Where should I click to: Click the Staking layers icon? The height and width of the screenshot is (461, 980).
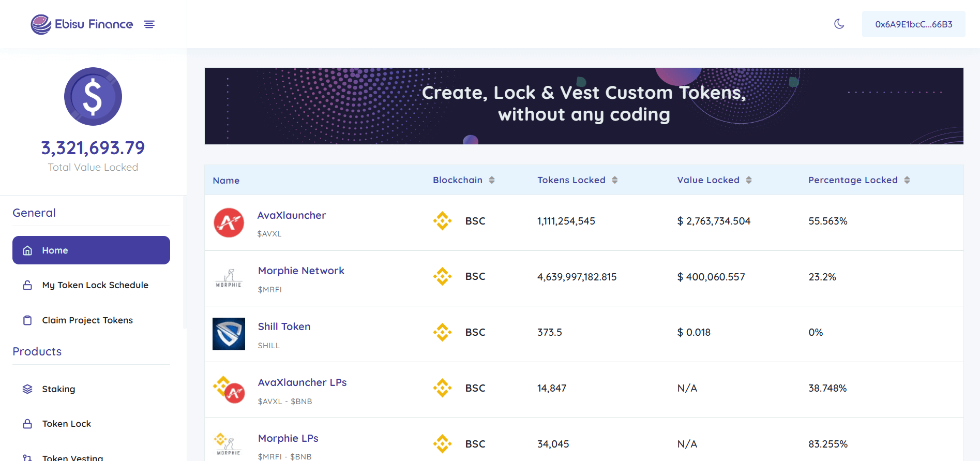[x=27, y=389]
